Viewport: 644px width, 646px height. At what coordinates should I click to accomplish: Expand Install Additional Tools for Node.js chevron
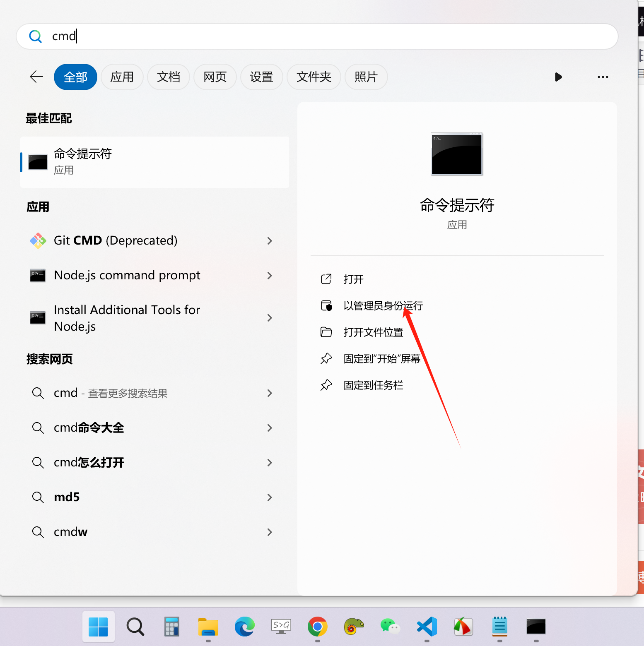pos(270,317)
